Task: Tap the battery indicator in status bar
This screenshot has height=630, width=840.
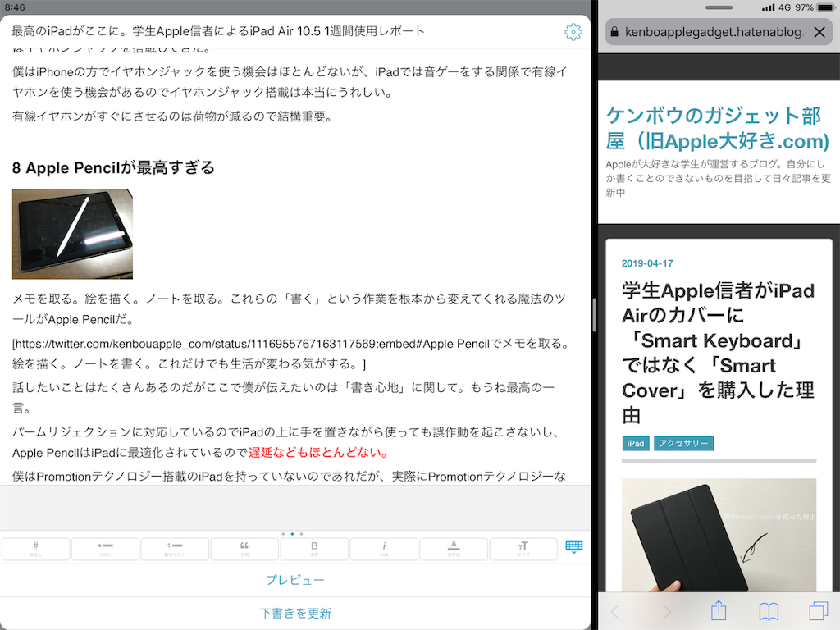Action: pyautogui.click(x=825, y=7)
